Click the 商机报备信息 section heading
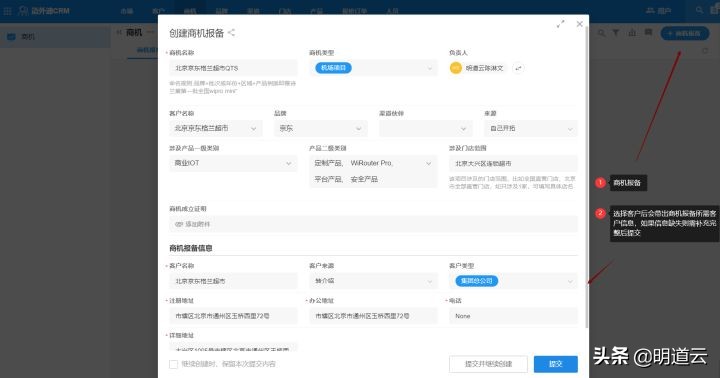720x378 pixels. [191, 248]
